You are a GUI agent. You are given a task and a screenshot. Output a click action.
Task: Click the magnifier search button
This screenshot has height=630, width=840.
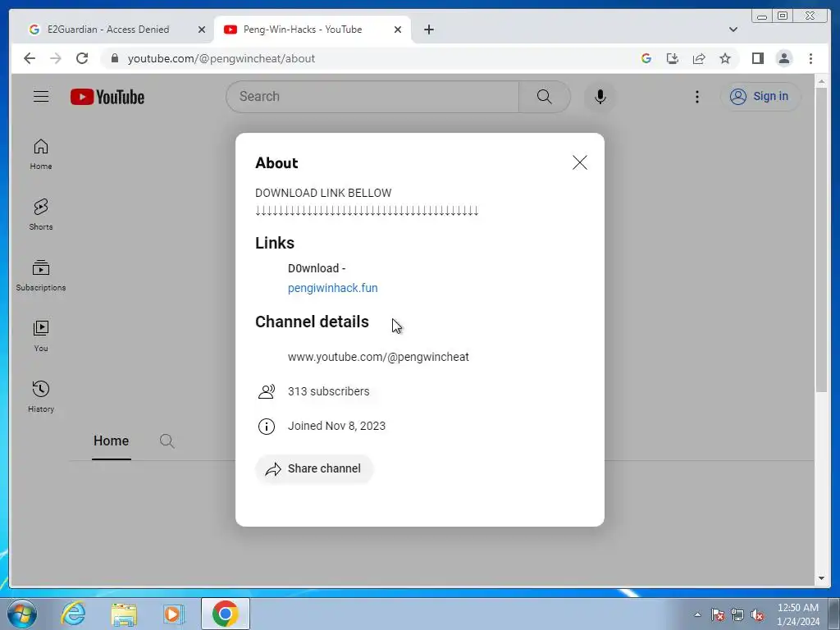pyautogui.click(x=545, y=97)
